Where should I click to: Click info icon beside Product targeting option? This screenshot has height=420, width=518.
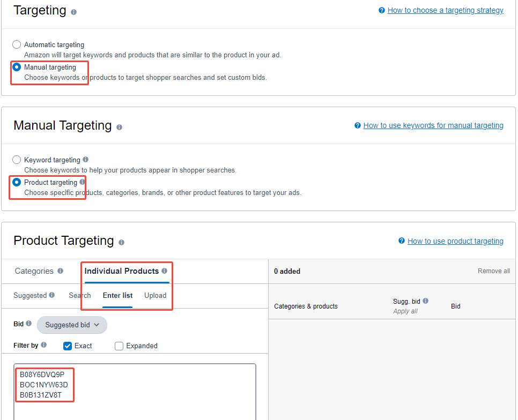(82, 182)
